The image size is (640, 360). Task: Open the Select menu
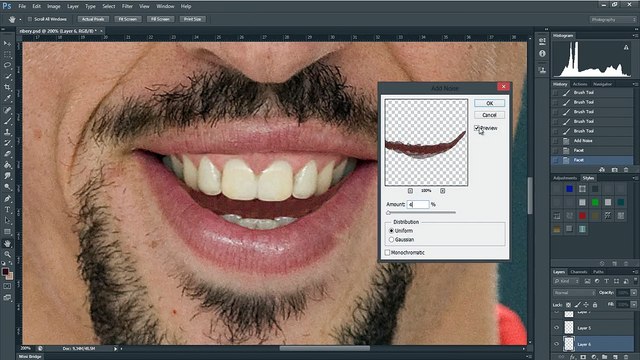pos(109,6)
